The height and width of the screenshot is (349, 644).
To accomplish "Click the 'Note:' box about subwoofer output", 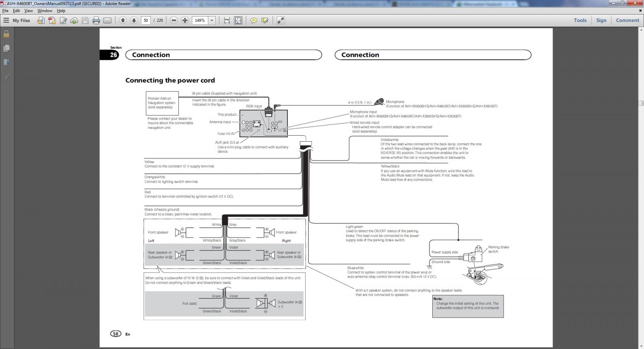I will pos(468,306).
